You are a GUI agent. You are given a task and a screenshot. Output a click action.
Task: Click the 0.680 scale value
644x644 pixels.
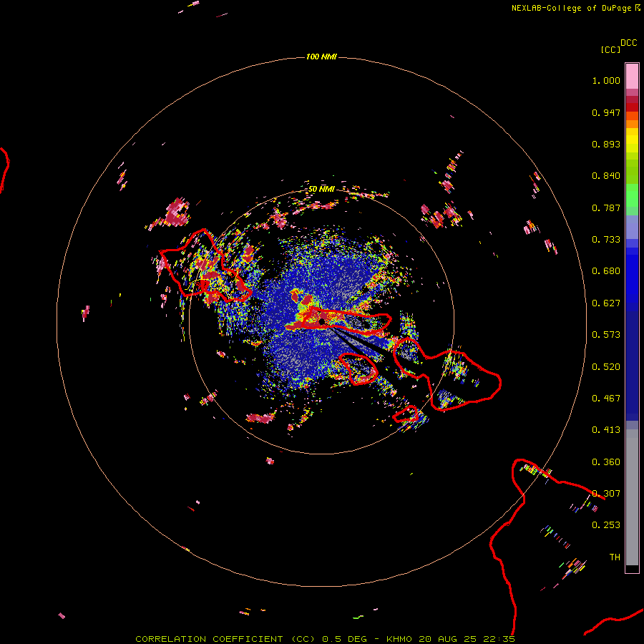[x=606, y=271]
